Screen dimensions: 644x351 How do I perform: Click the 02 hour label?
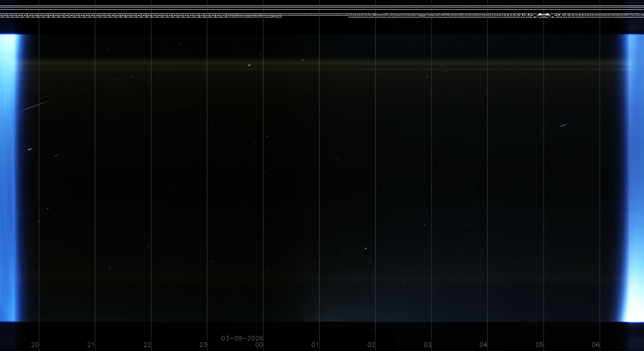coord(372,345)
